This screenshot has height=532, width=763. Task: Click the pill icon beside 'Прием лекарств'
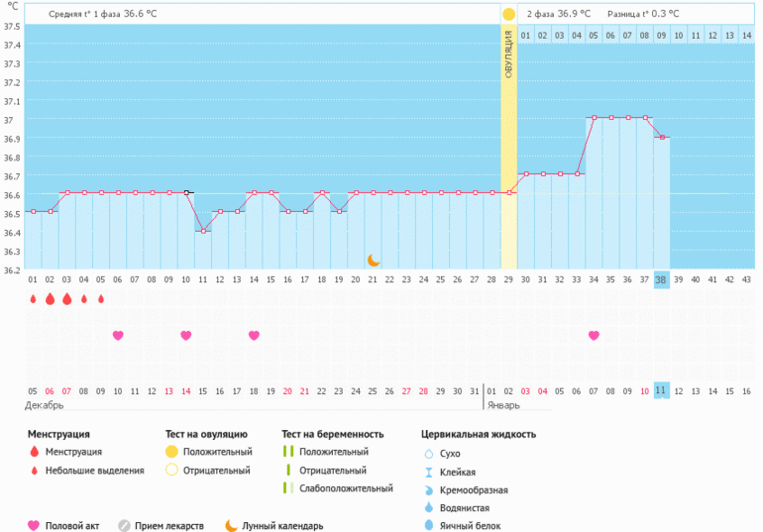pos(124,526)
